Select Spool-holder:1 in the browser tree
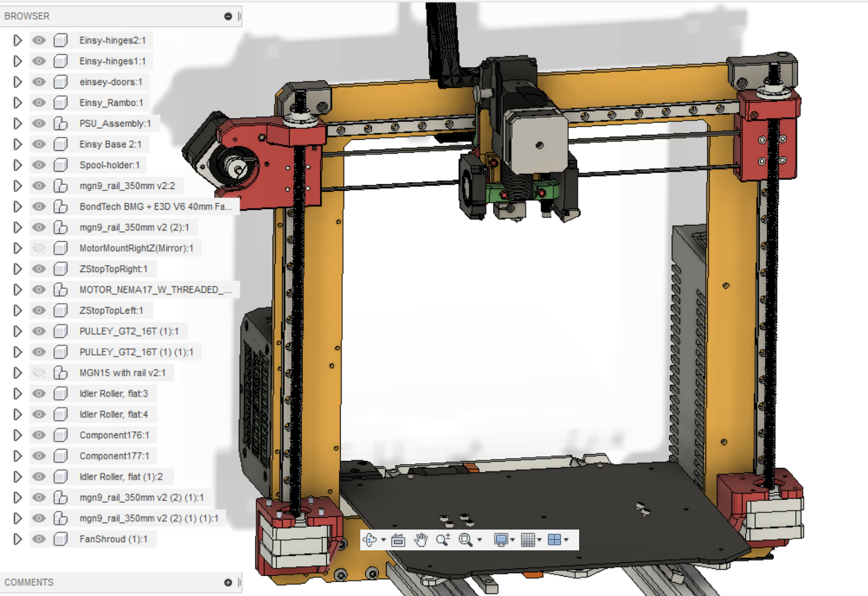868x596 pixels. click(109, 165)
